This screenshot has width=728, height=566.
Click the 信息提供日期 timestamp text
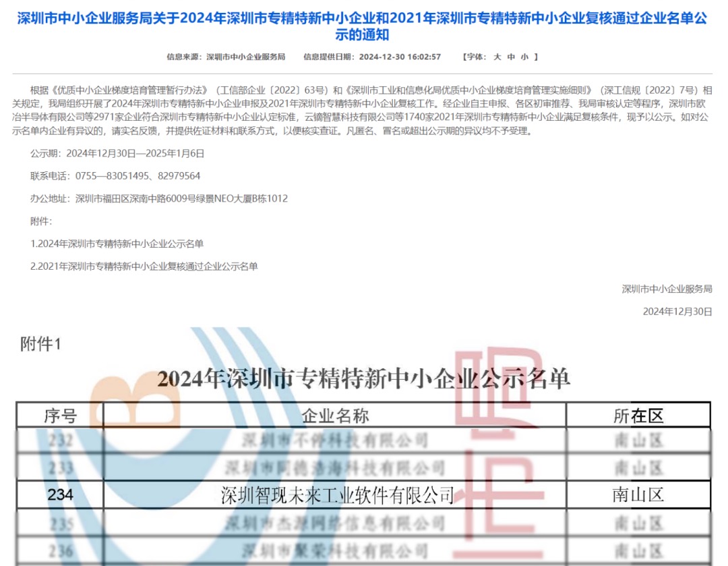[x=400, y=57]
